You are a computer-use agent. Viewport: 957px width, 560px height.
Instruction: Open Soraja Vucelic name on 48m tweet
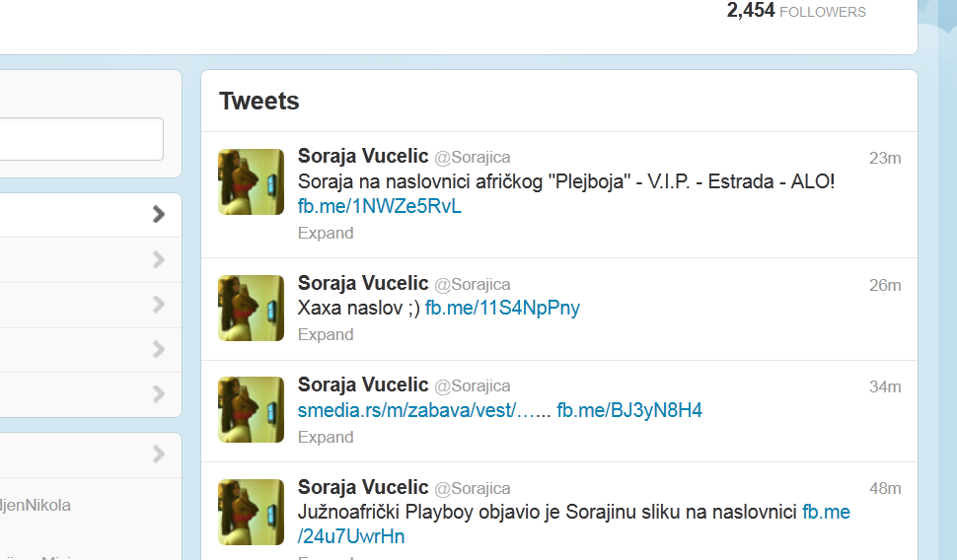pos(362,487)
